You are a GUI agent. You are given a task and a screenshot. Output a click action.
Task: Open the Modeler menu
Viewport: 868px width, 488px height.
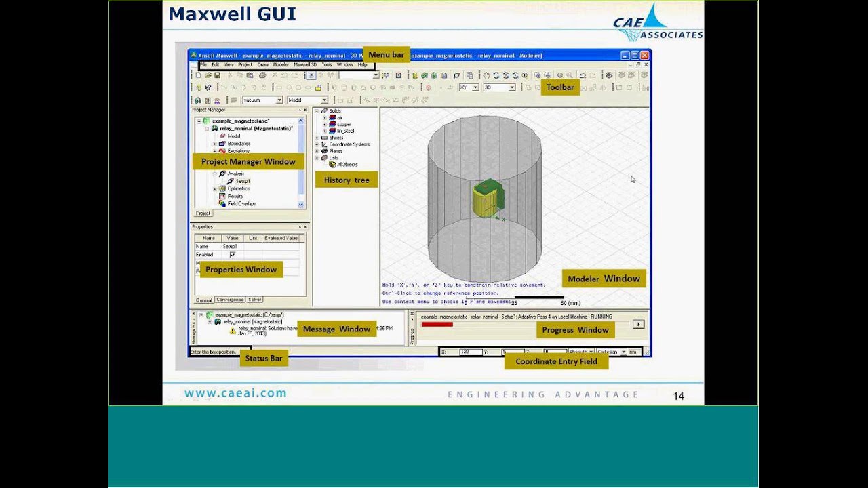[x=281, y=65]
